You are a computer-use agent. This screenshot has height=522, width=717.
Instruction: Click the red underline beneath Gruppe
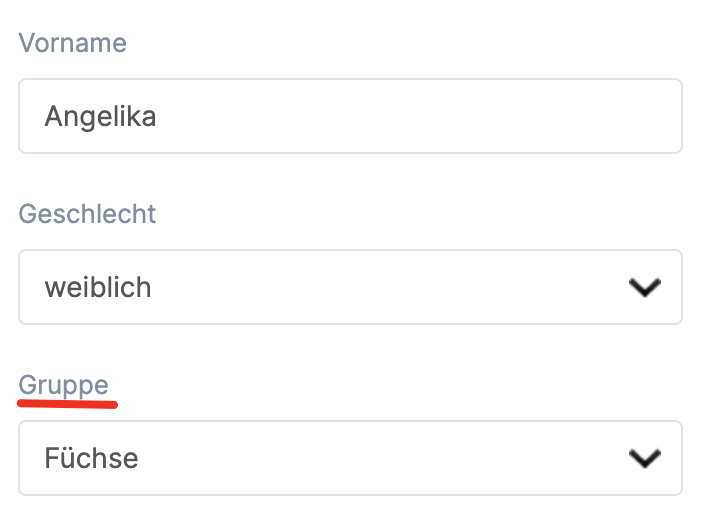point(67,405)
